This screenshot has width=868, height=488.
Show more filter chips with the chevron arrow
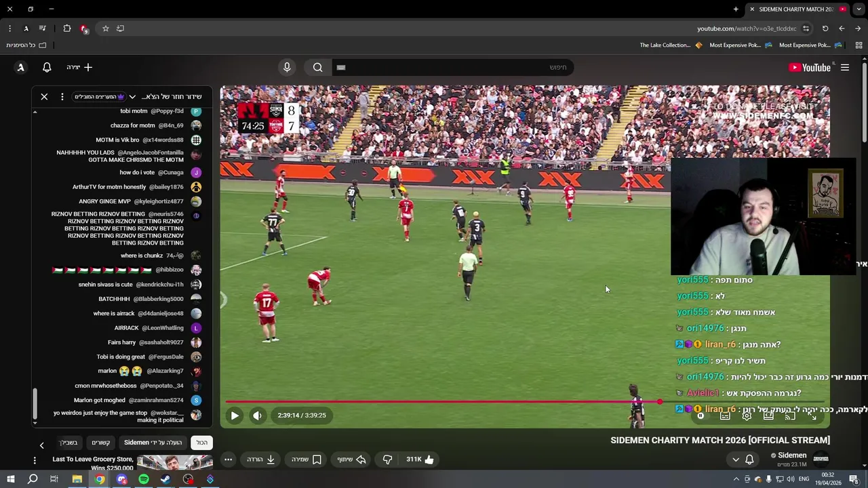tap(41, 445)
